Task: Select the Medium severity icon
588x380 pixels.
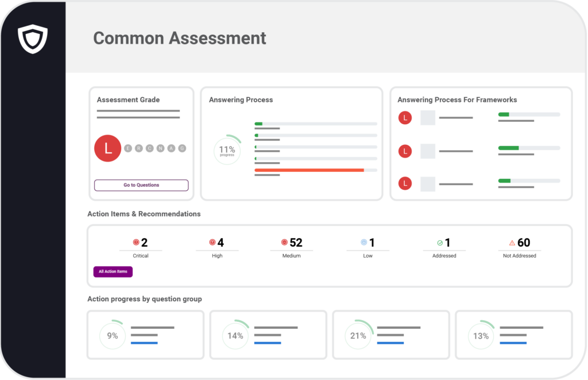Action: [285, 242]
